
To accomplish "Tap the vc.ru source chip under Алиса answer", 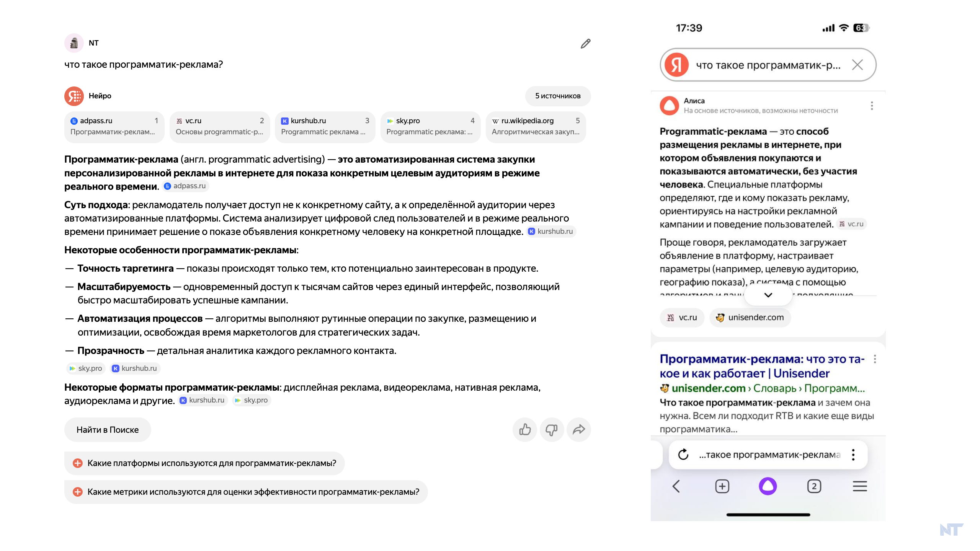I will pyautogui.click(x=682, y=318).
